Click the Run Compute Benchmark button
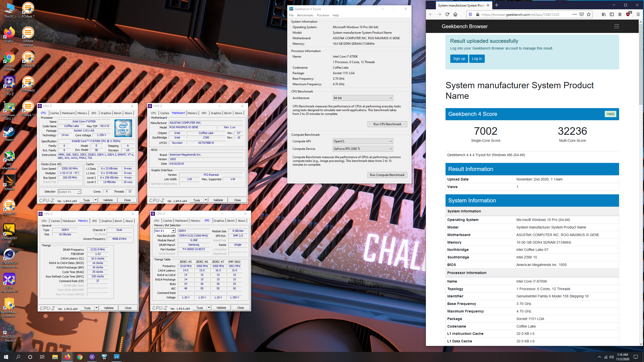The height and width of the screenshot is (362, 644). pos(387,175)
